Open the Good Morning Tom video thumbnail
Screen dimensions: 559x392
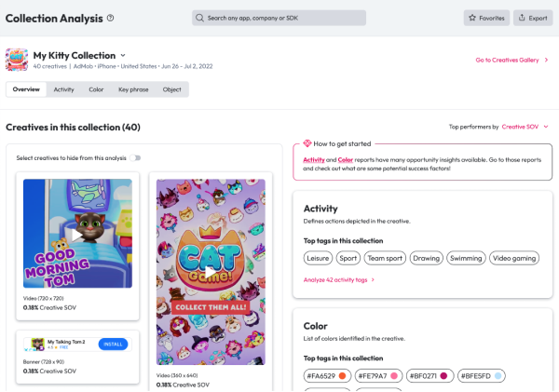[x=77, y=234]
